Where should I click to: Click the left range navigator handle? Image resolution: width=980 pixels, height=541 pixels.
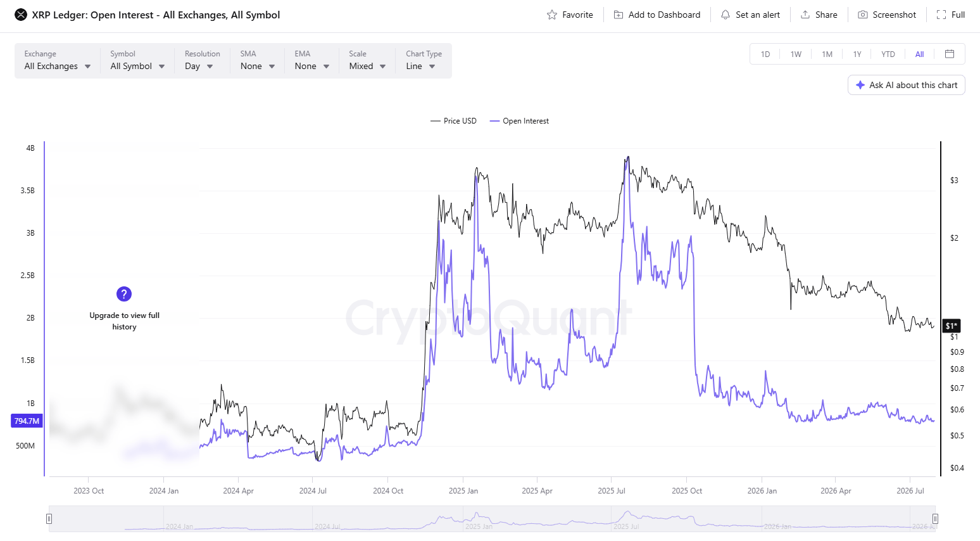tap(49, 519)
